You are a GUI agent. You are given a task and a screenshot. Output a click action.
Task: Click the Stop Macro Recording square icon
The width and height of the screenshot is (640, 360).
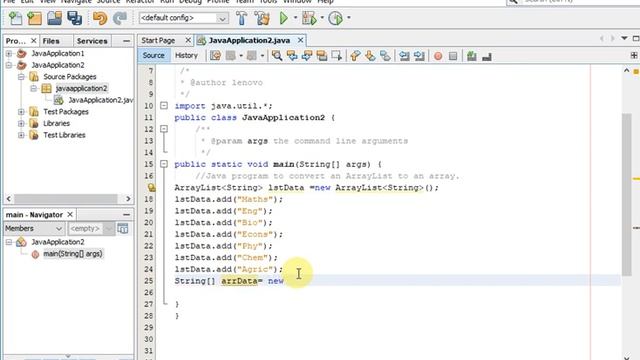click(453, 56)
